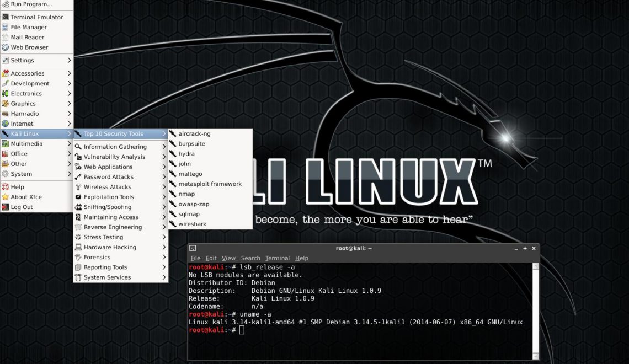Click the Terminal Emulator icon in menu
This screenshot has height=364, width=629.
click(x=5, y=17)
